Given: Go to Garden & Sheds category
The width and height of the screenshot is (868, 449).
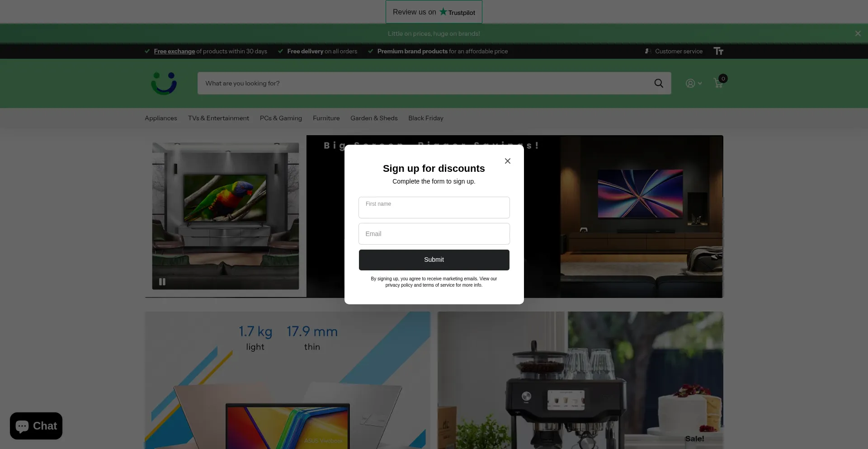Looking at the screenshot, I should click(374, 118).
